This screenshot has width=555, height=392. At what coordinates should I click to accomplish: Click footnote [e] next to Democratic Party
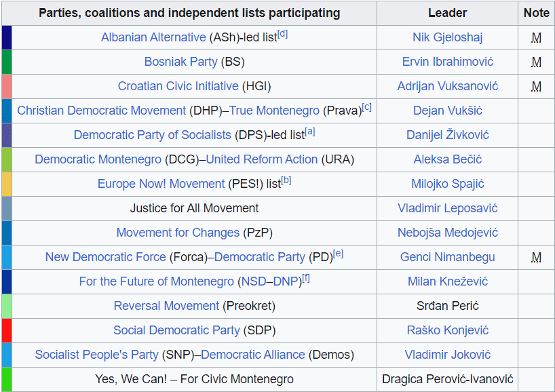click(338, 254)
